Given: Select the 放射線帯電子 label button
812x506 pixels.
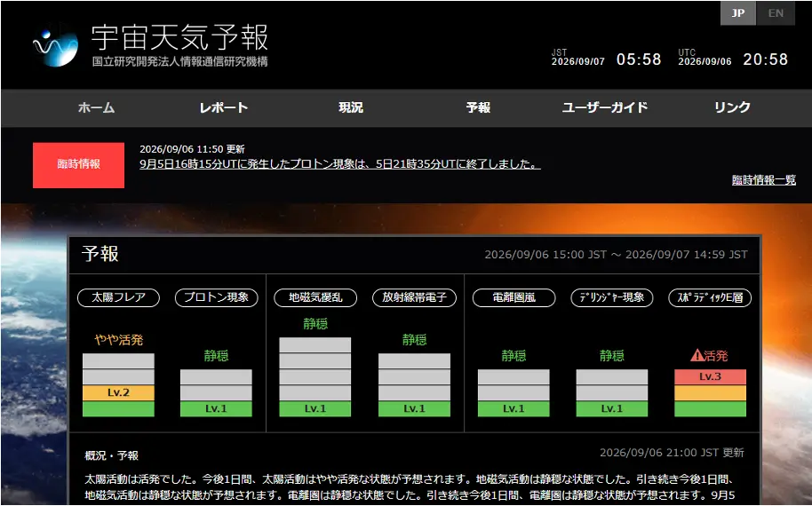Looking at the screenshot, I should tap(414, 297).
